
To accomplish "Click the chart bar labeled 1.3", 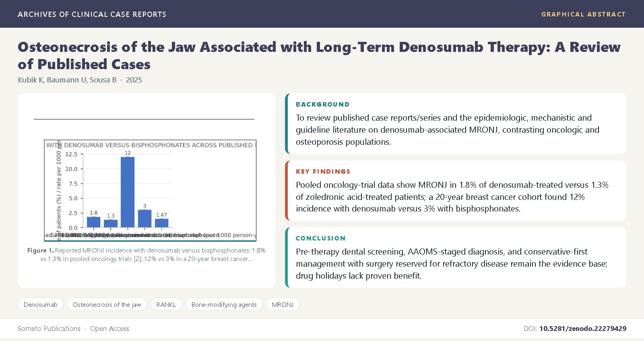I will (111, 224).
